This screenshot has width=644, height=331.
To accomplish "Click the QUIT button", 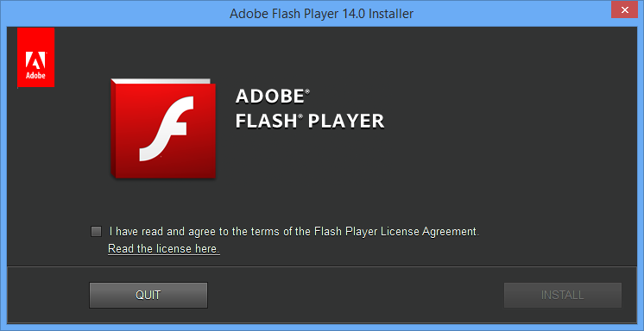I will coord(148,295).
